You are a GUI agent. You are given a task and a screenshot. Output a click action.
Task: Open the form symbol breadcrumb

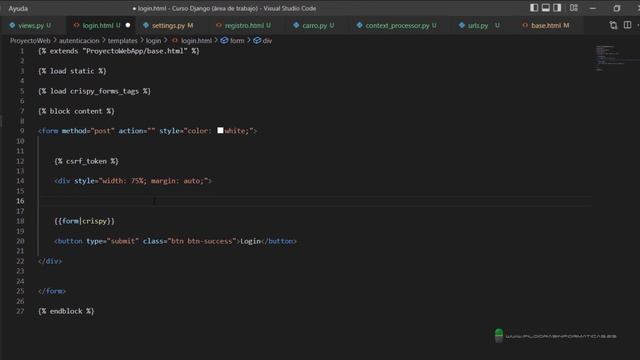coord(237,40)
